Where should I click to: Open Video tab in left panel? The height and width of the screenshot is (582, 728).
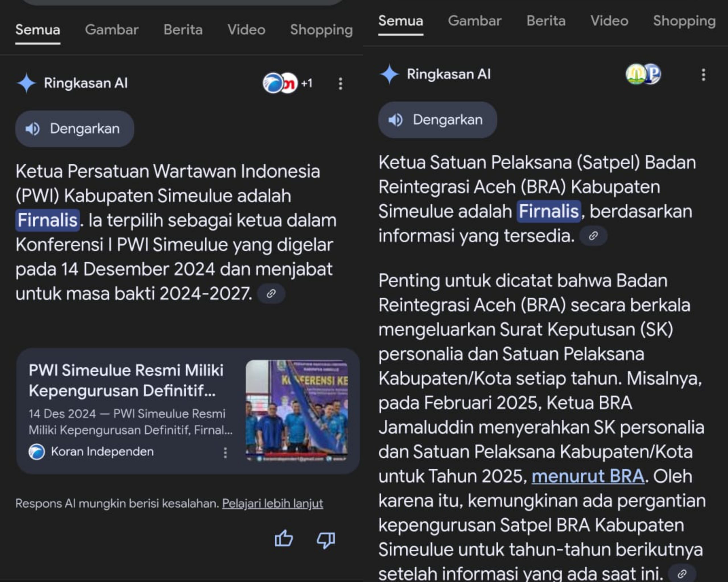pyautogui.click(x=246, y=30)
